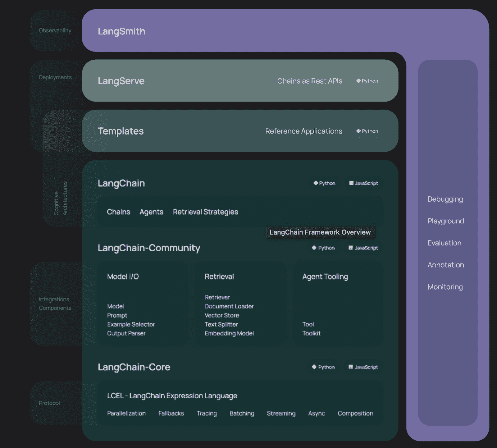This screenshot has height=448, width=497.
Task: Select 'Composition' in LCEL row
Action: (355, 414)
